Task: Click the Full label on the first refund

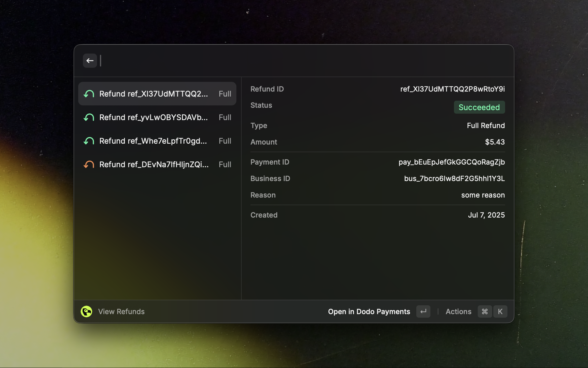Action: coord(225,94)
